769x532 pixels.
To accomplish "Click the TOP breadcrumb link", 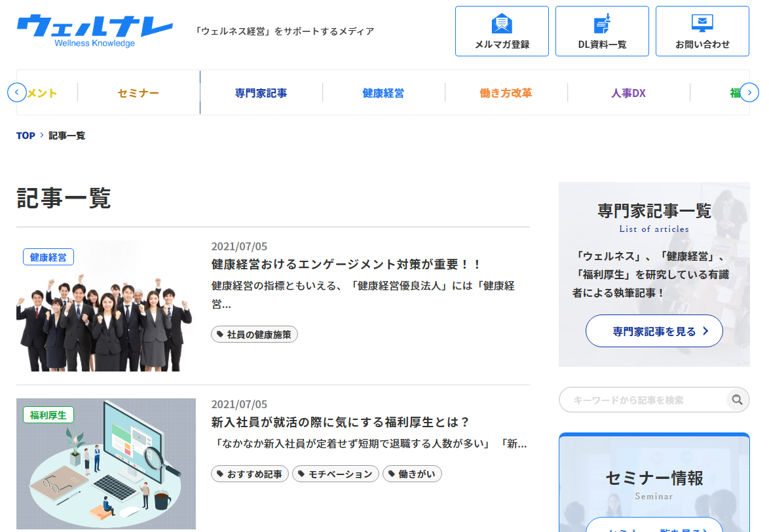I will tap(26, 136).
